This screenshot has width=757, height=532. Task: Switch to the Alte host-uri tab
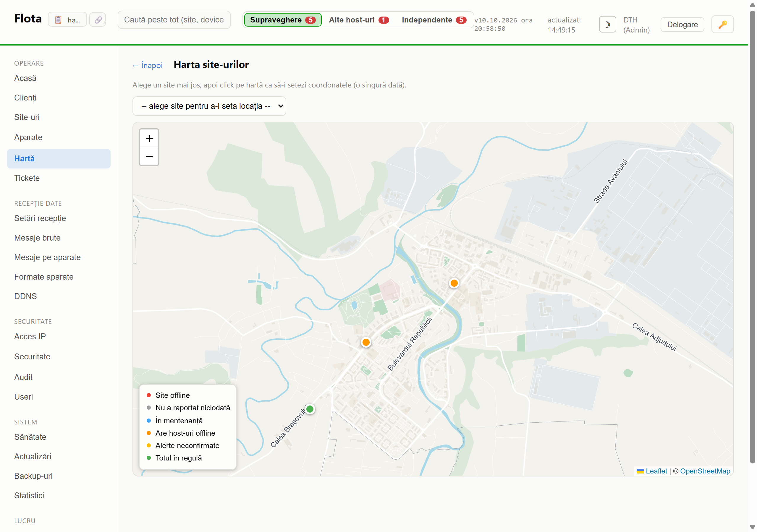[x=359, y=20]
